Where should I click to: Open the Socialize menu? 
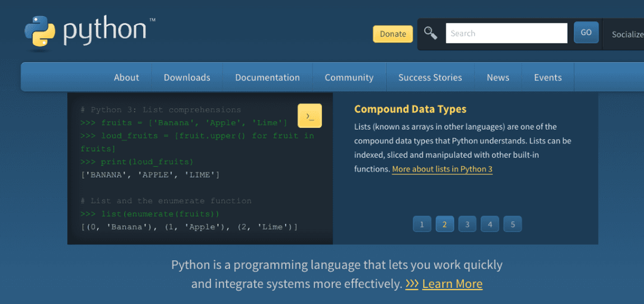point(627,34)
